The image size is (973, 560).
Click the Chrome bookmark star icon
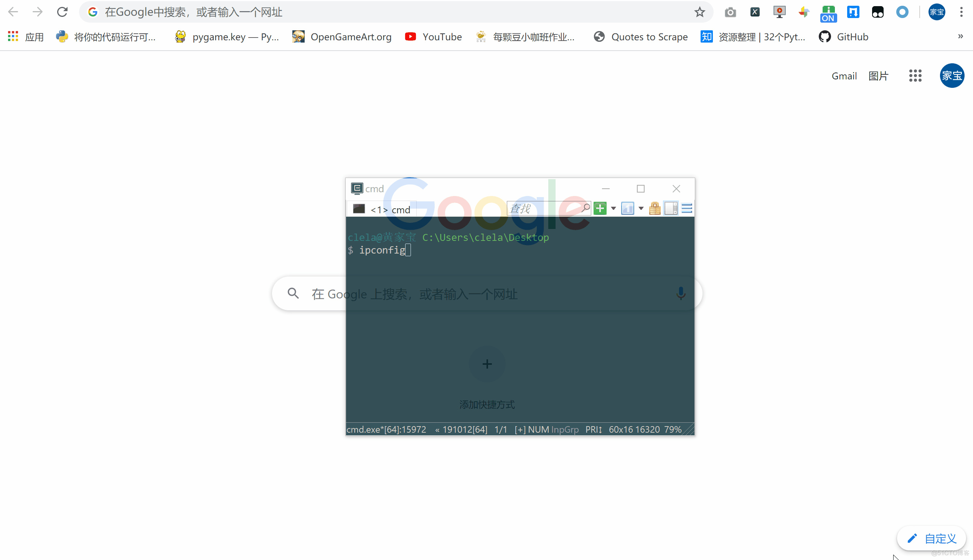tap(700, 12)
